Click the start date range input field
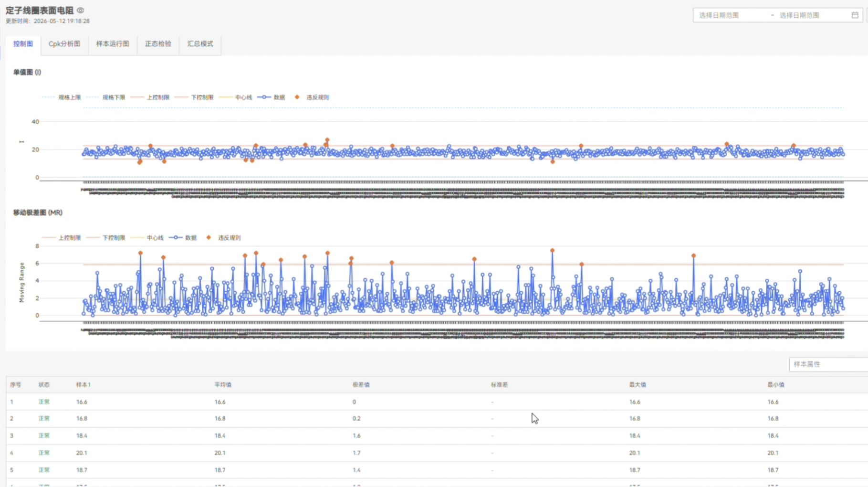Viewport: 868px width, 487px height. tap(730, 15)
